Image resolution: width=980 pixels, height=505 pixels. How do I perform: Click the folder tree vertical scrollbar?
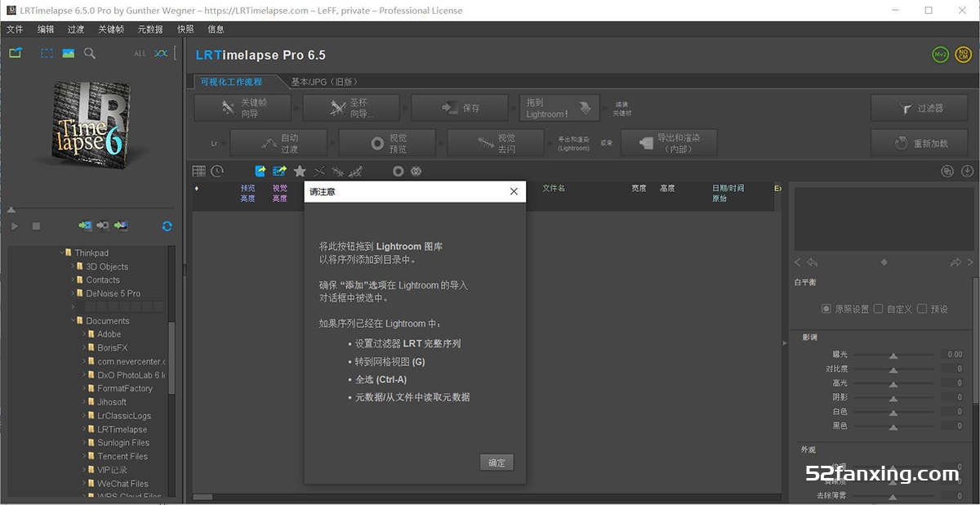tap(171, 360)
